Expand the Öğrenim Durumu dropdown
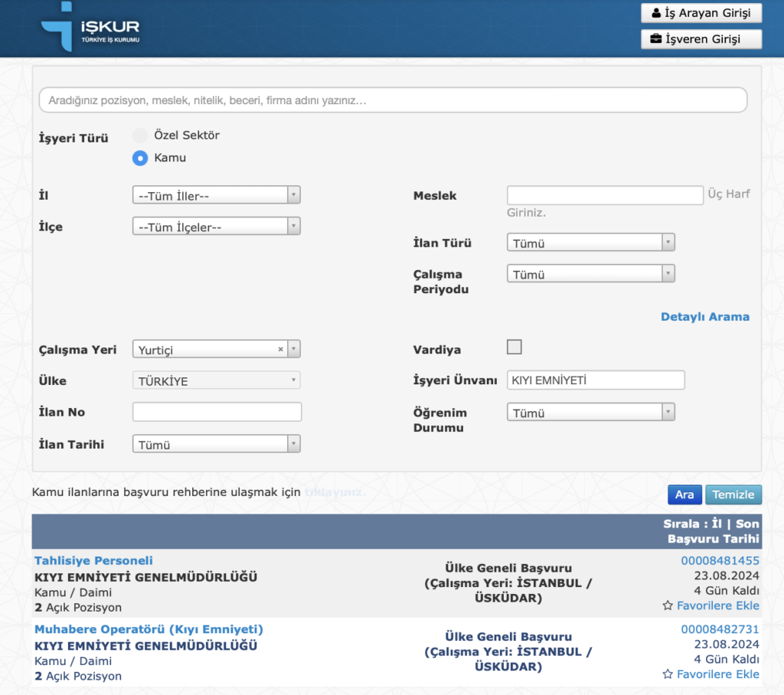This screenshot has width=784, height=695. [x=591, y=412]
